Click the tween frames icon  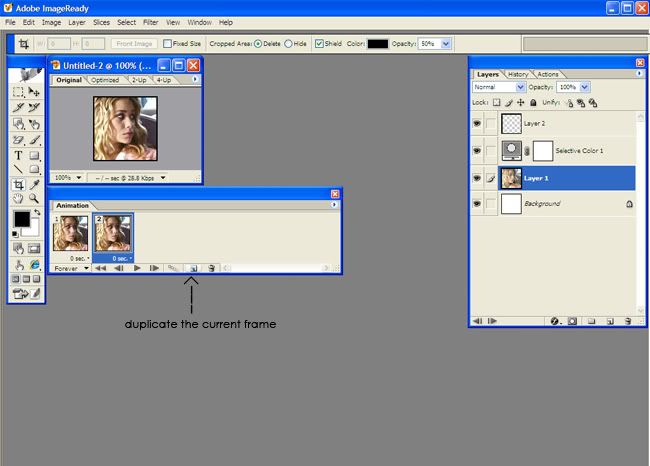pos(173,268)
